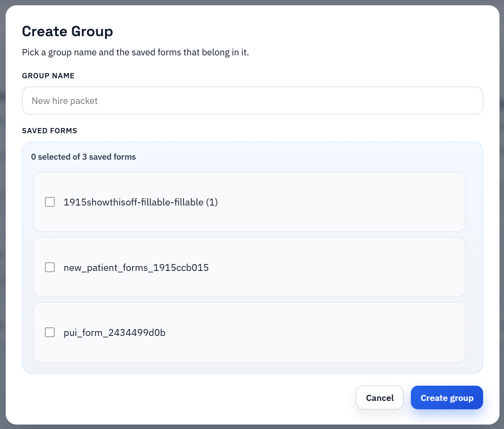Check the 1915showthisoff-fillable-fillable (1) checkbox
The image size is (504, 429).
(x=49, y=202)
